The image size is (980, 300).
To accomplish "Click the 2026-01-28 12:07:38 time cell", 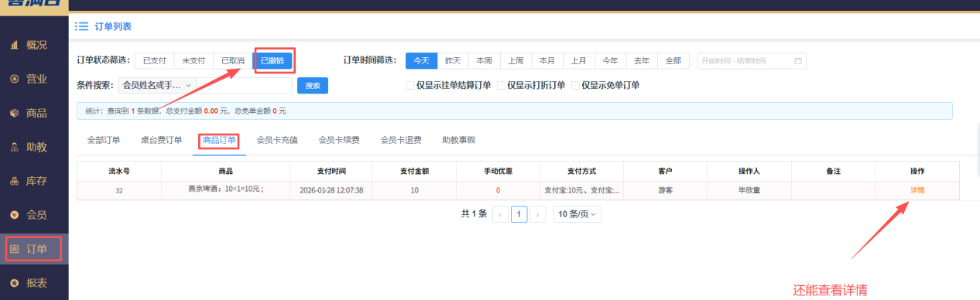I will click(331, 189).
